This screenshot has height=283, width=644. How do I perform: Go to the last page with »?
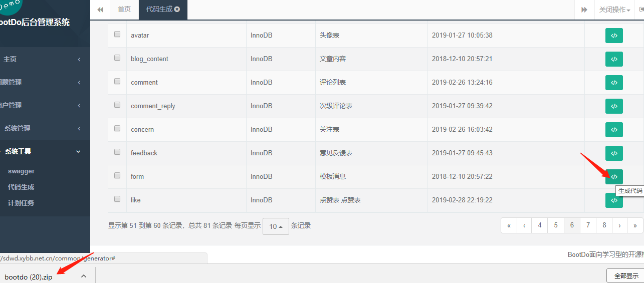[x=635, y=225]
